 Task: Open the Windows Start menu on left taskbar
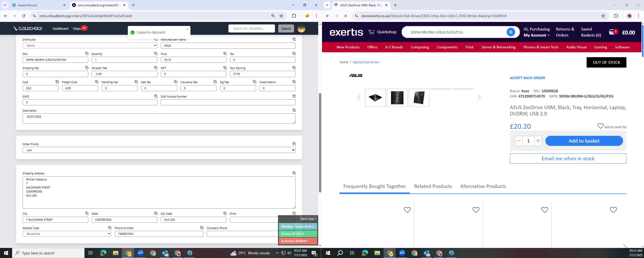tap(6, 253)
